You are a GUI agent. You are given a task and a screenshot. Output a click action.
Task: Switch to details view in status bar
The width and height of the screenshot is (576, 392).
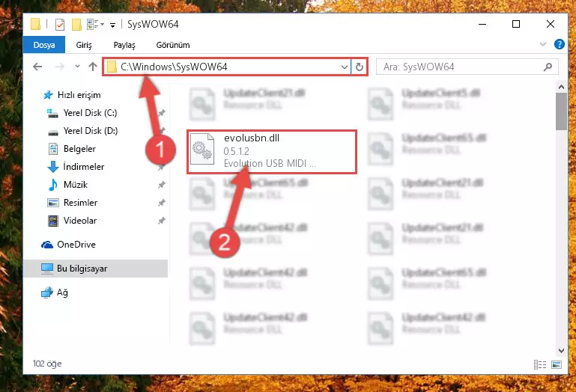tap(539, 364)
